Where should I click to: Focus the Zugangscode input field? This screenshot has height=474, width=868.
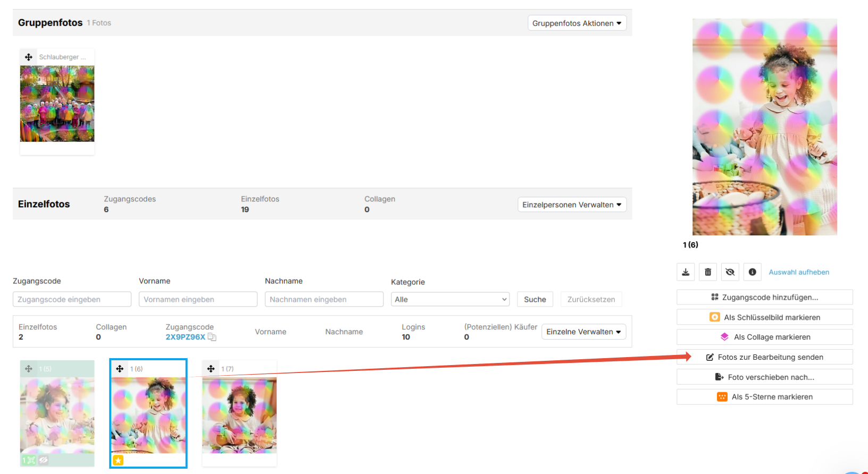click(x=72, y=299)
